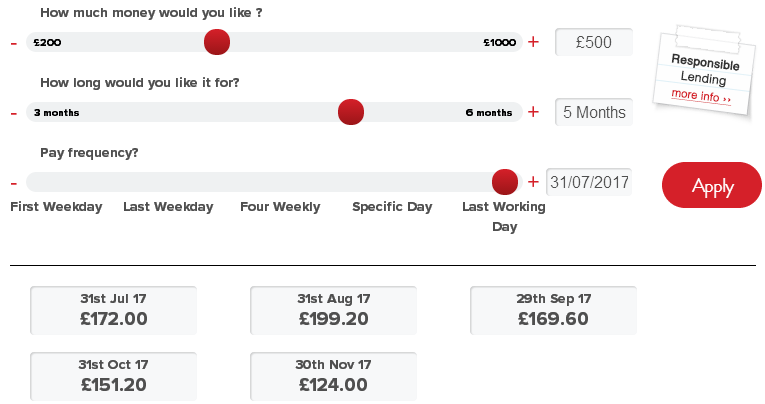Screen dimensions: 765x404
Task: Select the loan amount slider handle
Action: click(217, 42)
